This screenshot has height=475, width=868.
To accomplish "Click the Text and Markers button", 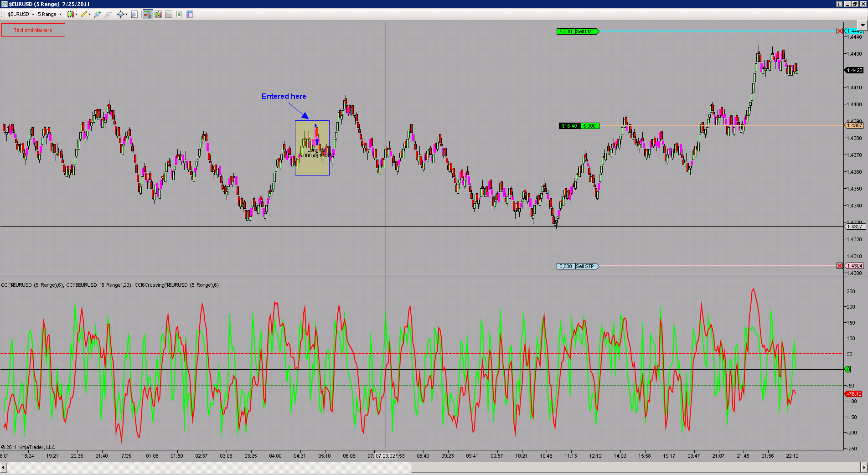I will click(x=33, y=30).
